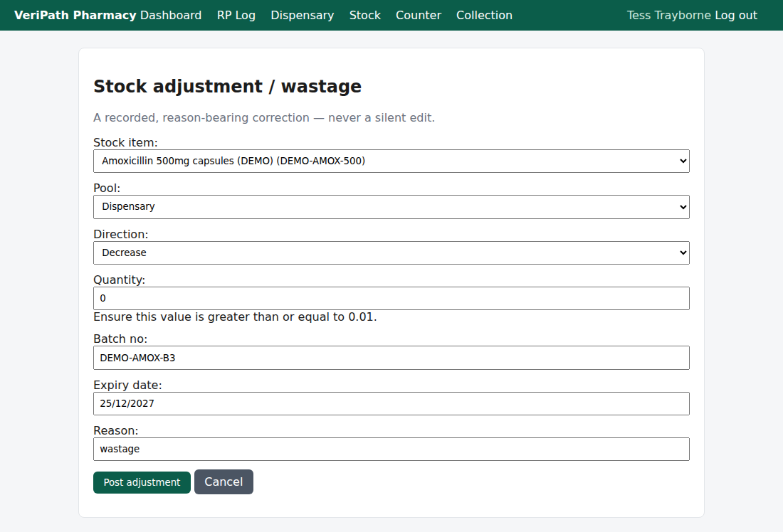
Task: Cancel the stock adjustment
Action: point(224,482)
